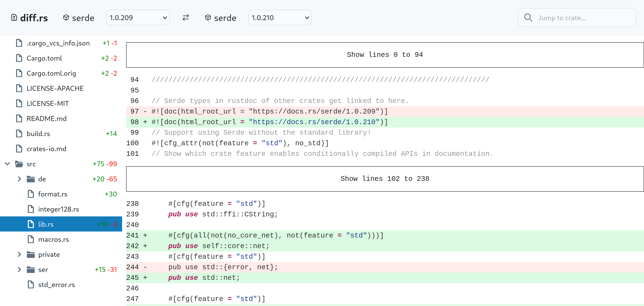This screenshot has width=644, height=306.
Task: Click the left serde crate package icon
Action: [x=66, y=17]
